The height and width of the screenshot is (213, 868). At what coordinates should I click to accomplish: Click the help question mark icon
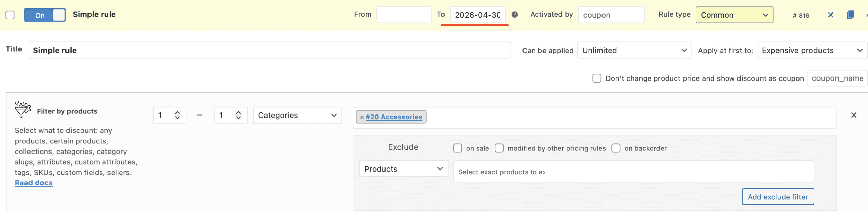coord(514,15)
